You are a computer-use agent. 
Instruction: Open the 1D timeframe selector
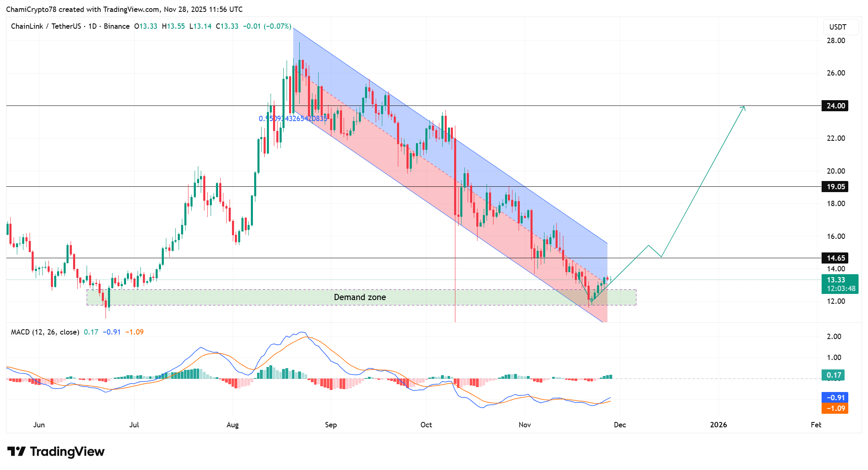(94, 26)
